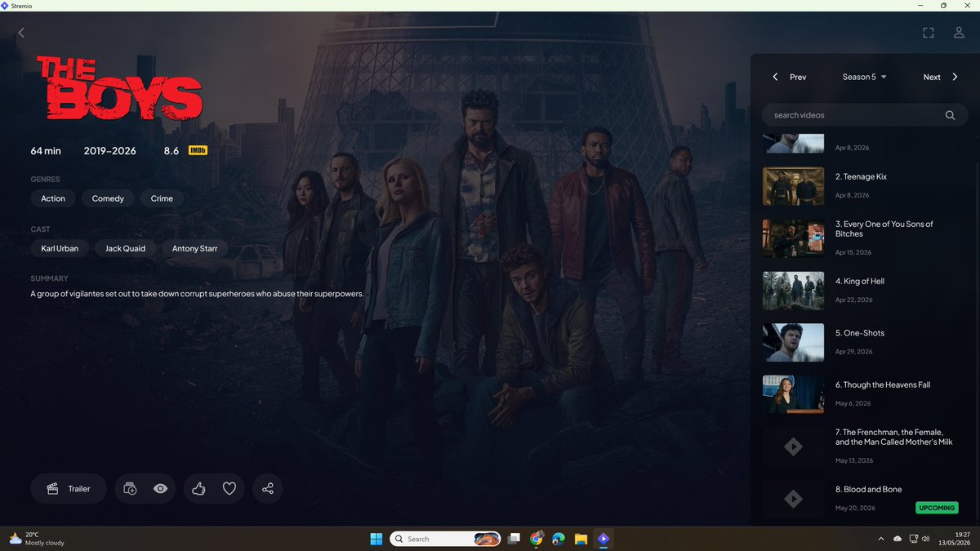Screen dimensions: 980x551
Task: Select episode title '2. Teenage Kix'
Action: tap(861, 176)
